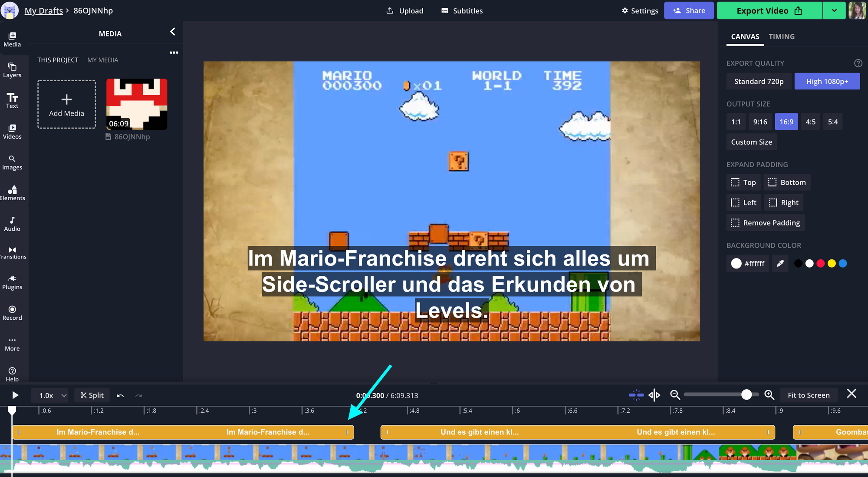
Task: Zoom out the timeline with magnifier minus
Action: tap(674, 394)
